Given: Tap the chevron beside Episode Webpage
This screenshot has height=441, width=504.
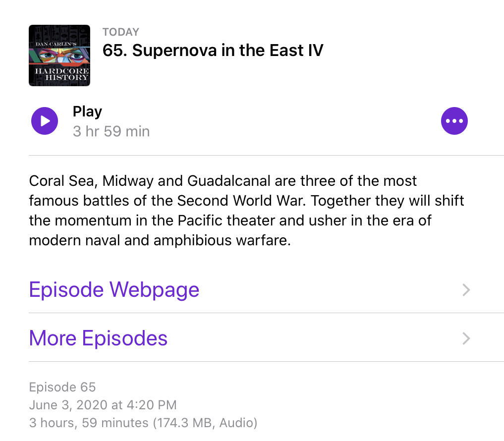Looking at the screenshot, I should pyautogui.click(x=466, y=290).
